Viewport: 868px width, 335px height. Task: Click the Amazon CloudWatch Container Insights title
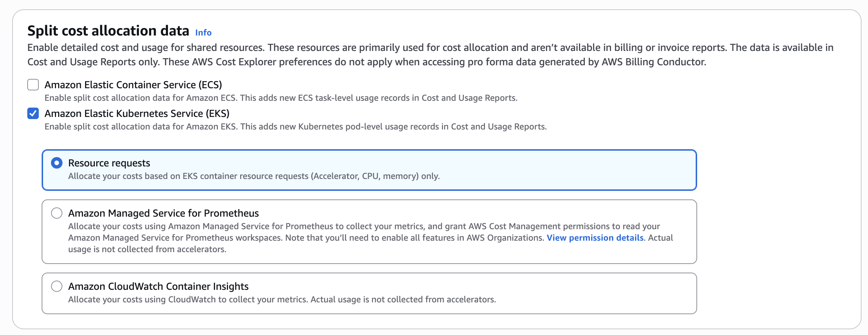158,287
